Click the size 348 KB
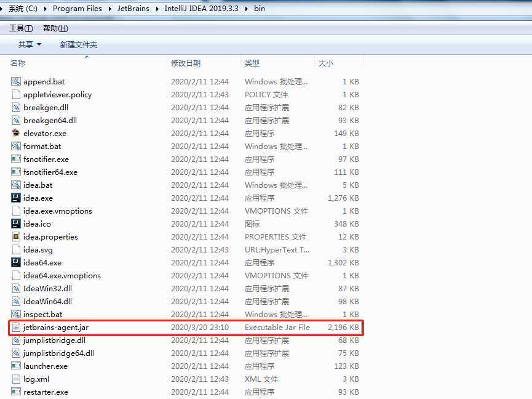 click(x=346, y=224)
